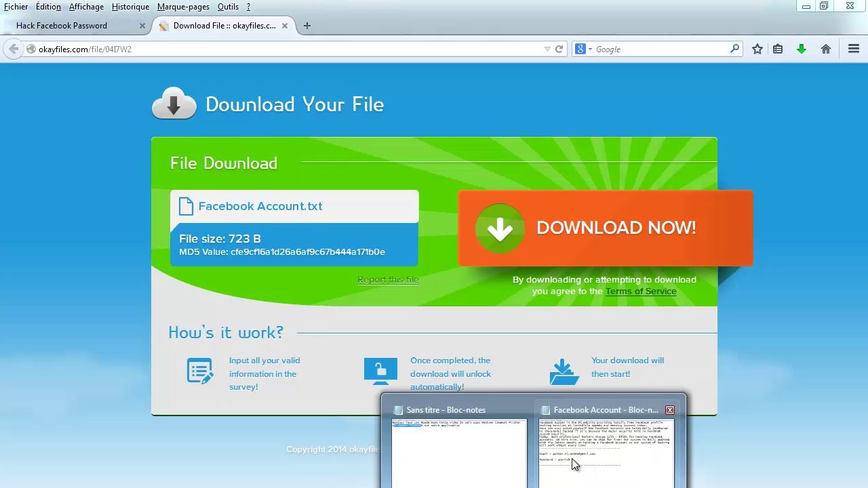The image size is (868, 488).
Task: Open the Marque-pages menu
Action: 183,7
